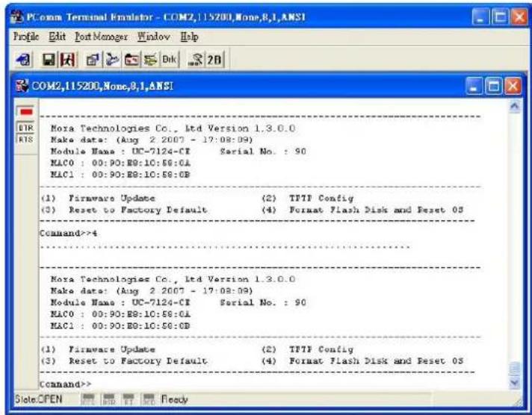Minimize the COM2 child window
The width and height of the screenshot is (532, 415).
pyautogui.click(x=474, y=86)
